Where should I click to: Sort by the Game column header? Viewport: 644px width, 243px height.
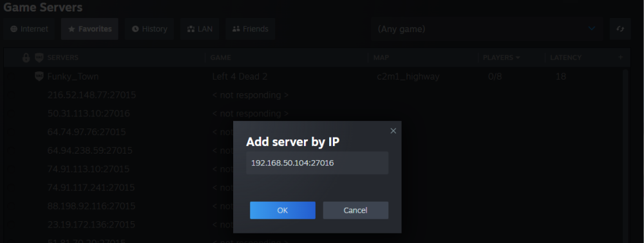coord(220,58)
